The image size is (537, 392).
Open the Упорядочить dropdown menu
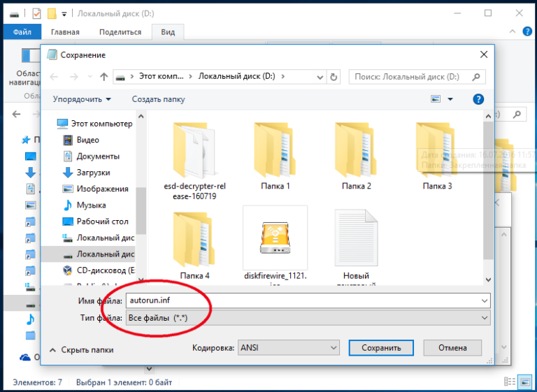(x=82, y=99)
